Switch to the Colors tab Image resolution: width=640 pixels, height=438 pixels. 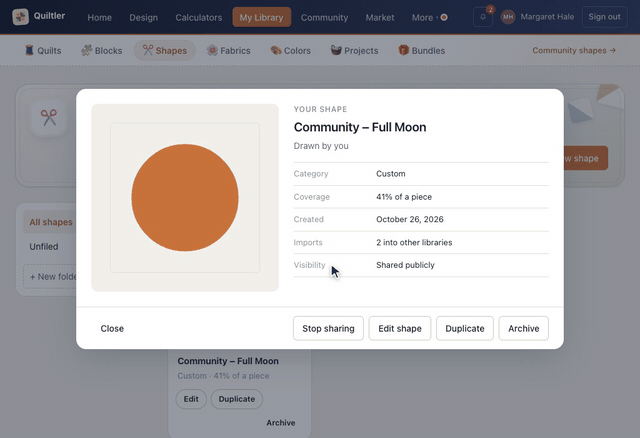click(291, 51)
